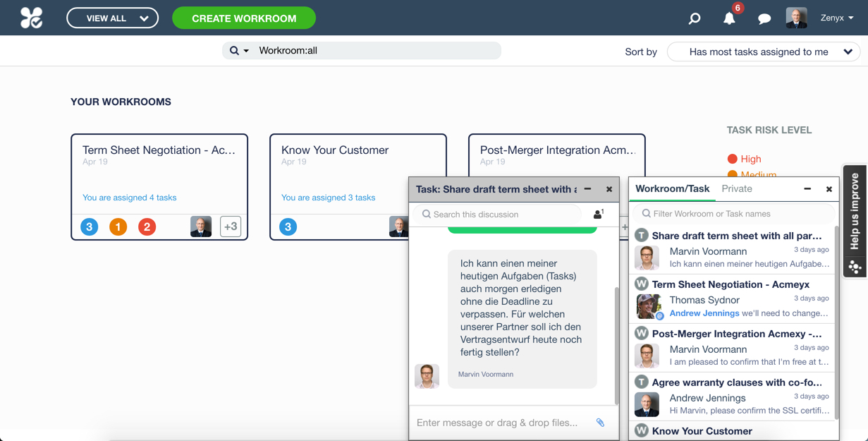Click Thomas Sydnor's avatar in message list

click(647, 307)
